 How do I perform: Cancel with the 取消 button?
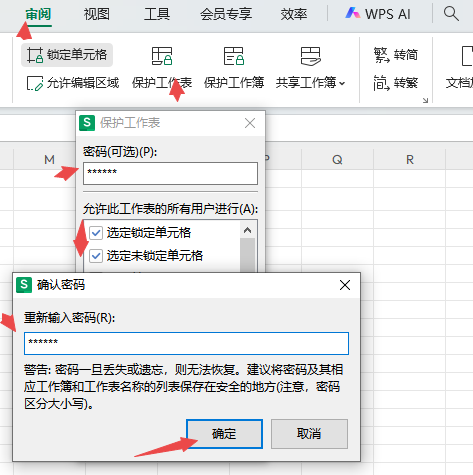(309, 434)
